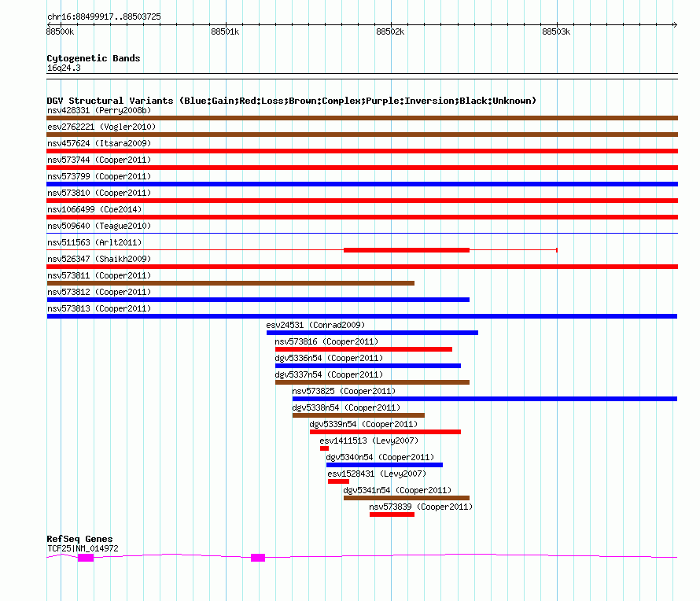The height and width of the screenshot is (601, 700).
Task: Click the nsv573816 red loss bar
Action: coord(363,349)
